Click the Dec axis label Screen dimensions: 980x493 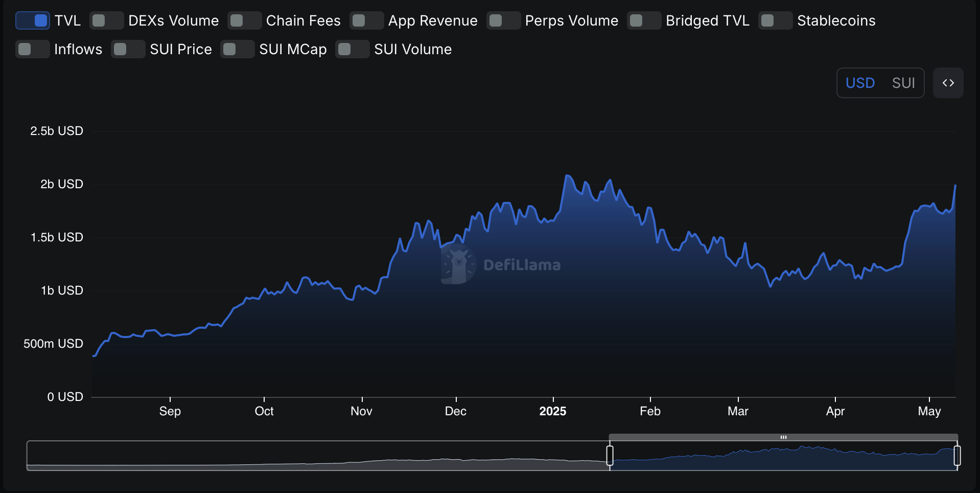tap(456, 411)
